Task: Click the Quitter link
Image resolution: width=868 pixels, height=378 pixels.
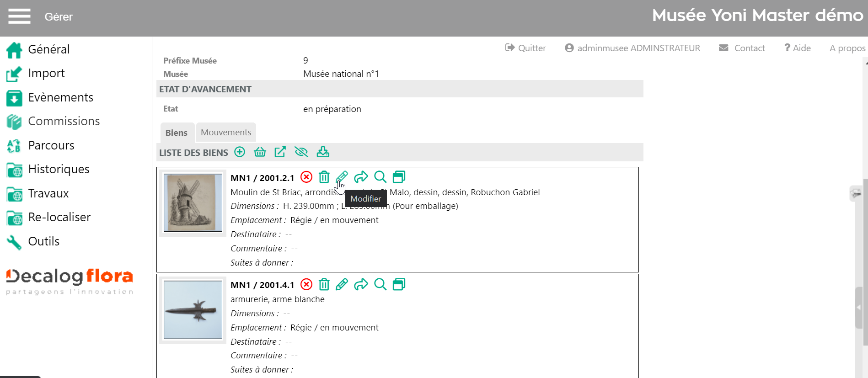Action: point(525,48)
